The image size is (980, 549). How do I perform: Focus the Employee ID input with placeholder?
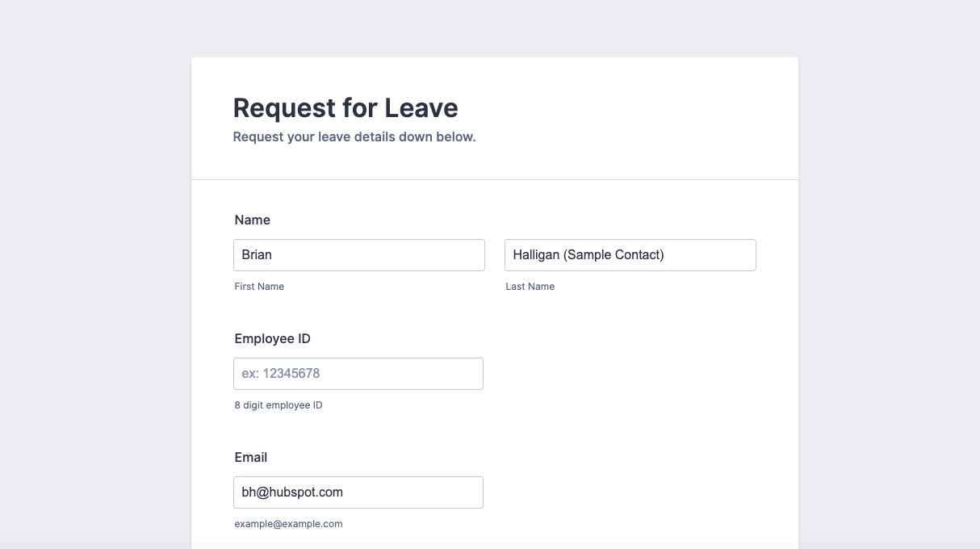tap(358, 374)
